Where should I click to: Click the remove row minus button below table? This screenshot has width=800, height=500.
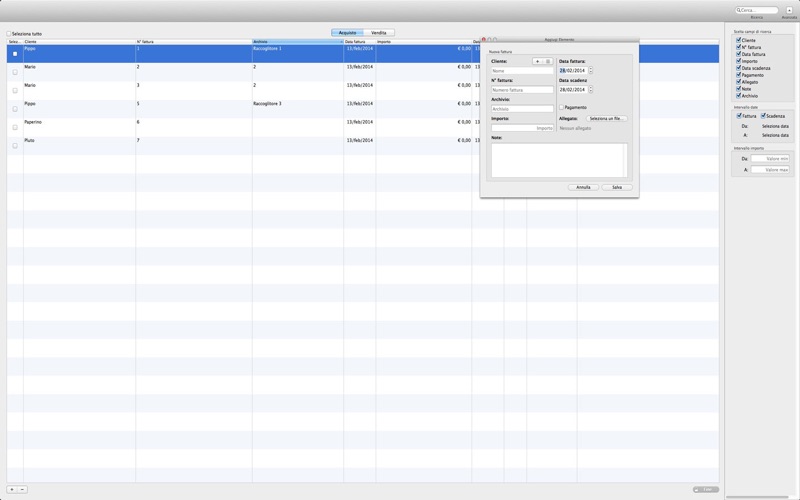[22, 489]
